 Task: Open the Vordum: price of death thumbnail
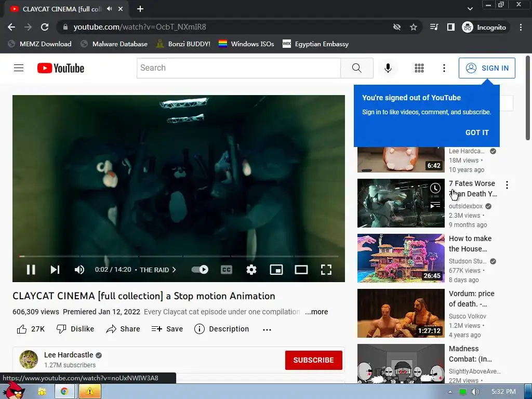[401, 313]
